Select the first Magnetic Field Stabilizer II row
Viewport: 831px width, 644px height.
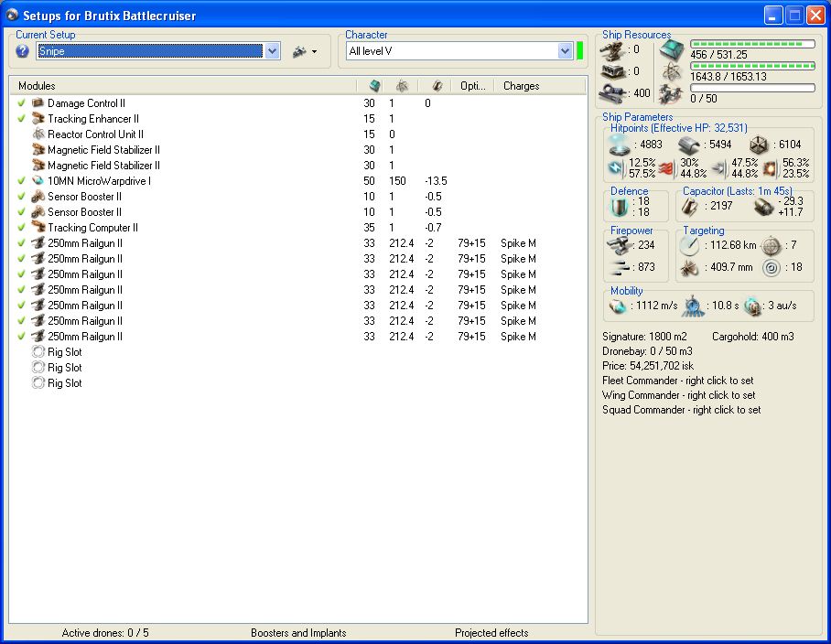coord(298,149)
